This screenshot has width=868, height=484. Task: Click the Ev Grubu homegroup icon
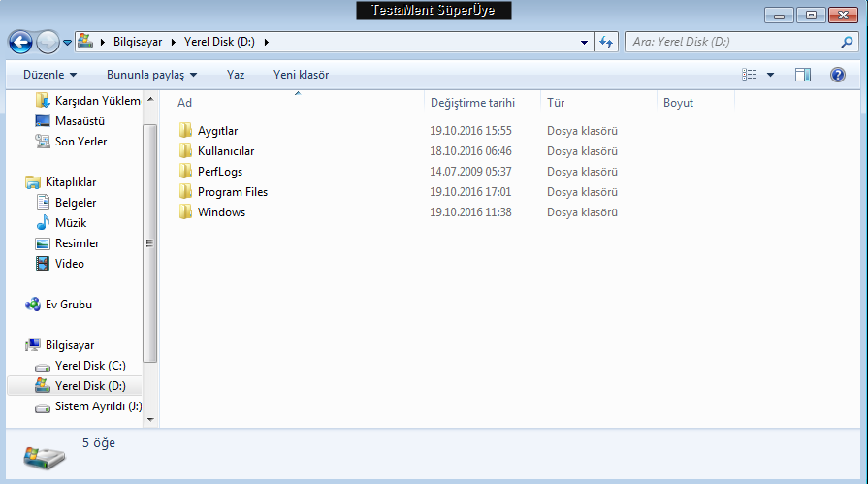(x=33, y=305)
